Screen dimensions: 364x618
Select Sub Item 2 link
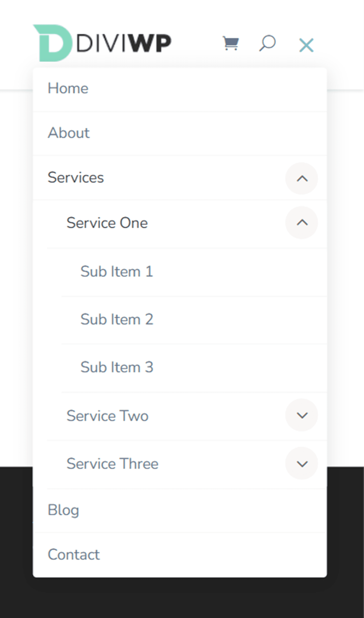(117, 319)
